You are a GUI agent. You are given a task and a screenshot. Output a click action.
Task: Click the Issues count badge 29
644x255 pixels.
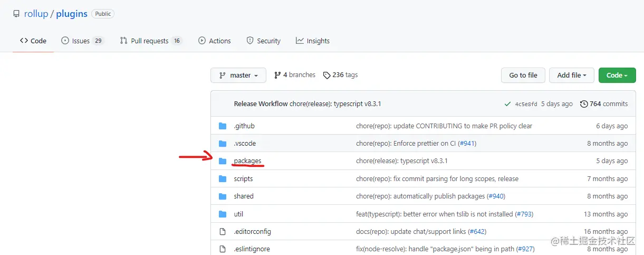[98, 41]
